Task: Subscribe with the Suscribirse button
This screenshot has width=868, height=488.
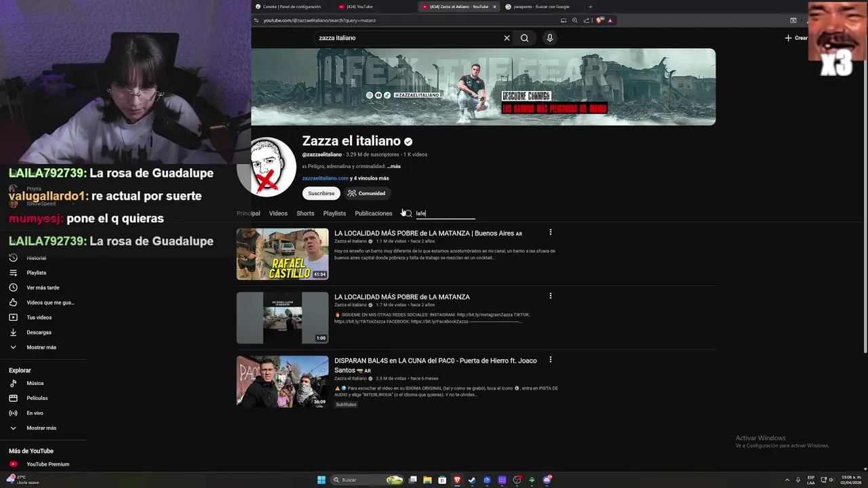Action: point(321,193)
